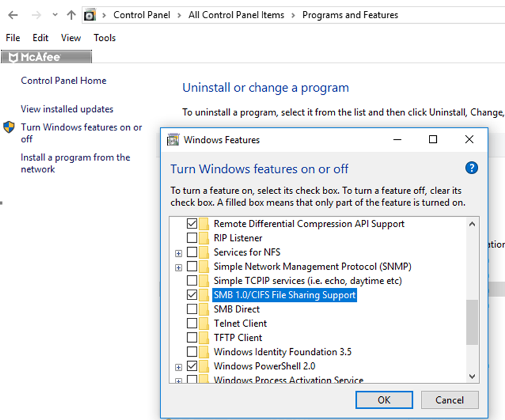Uncheck SMB 1.0/CIFS File Sharing Support
Screen dimensions: 505x420
click(x=192, y=295)
